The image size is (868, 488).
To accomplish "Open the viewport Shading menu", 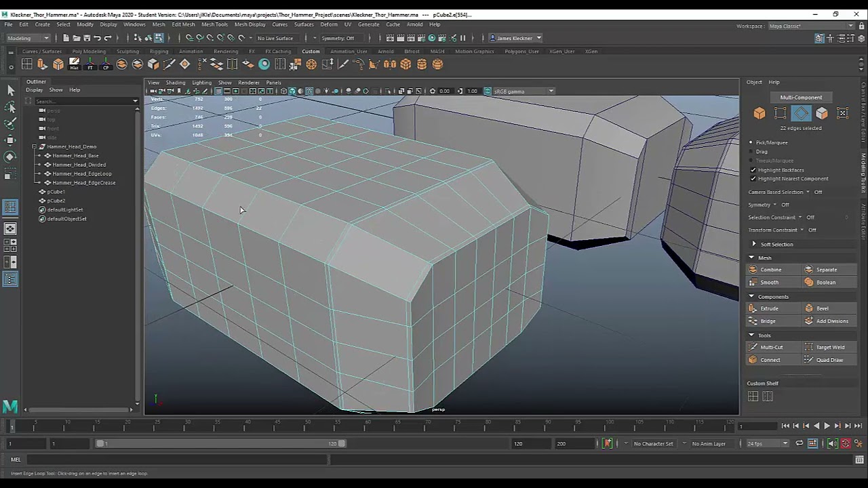I will point(176,83).
